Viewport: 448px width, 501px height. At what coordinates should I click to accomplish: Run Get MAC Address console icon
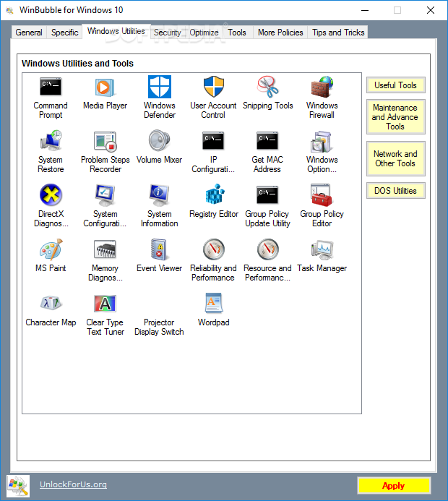(x=267, y=140)
